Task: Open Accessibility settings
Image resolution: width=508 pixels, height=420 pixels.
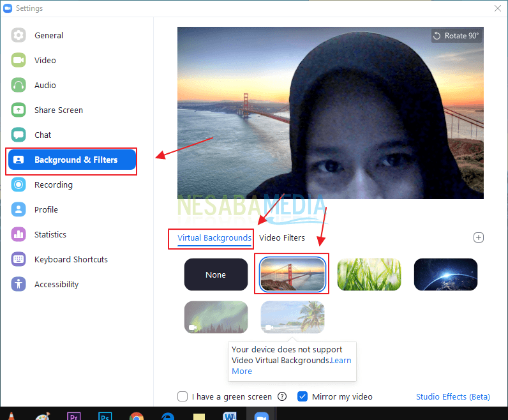Action: tap(56, 285)
